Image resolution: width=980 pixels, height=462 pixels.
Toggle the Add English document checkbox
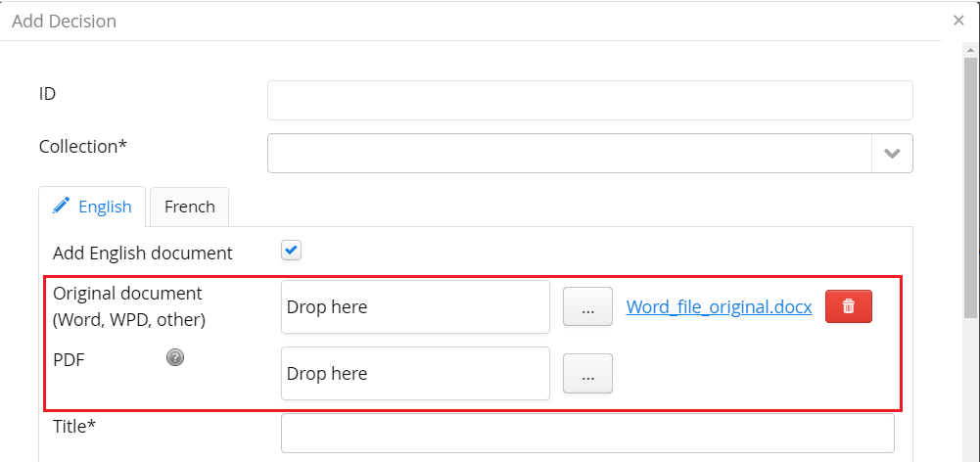[291, 251]
